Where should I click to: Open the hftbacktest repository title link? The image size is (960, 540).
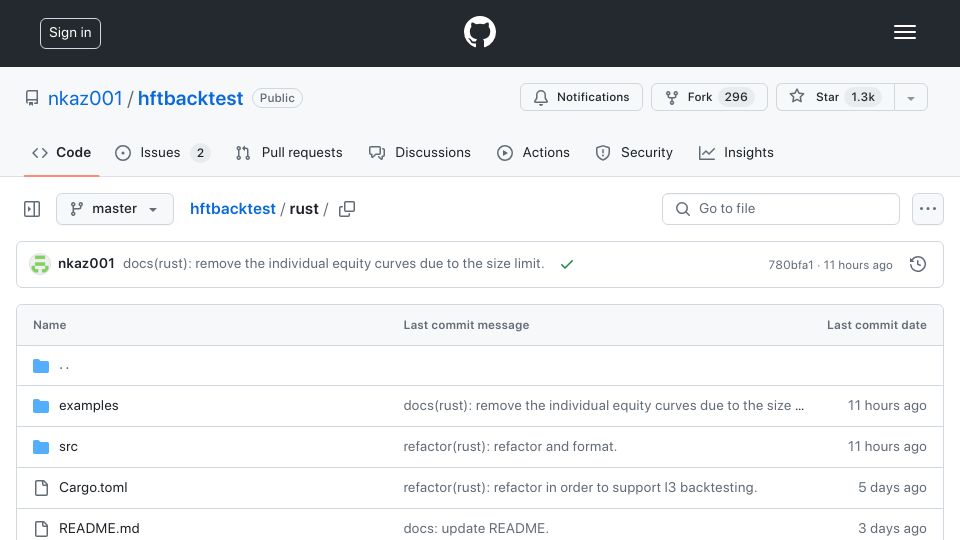tap(190, 98)
